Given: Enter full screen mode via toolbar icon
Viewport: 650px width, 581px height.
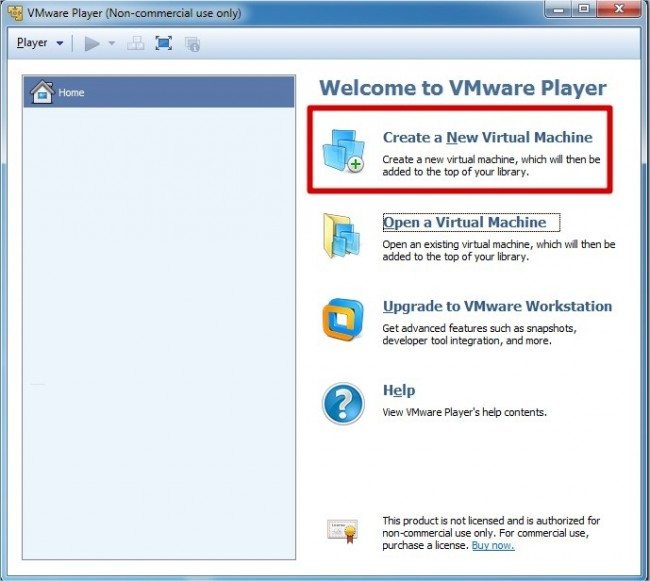Looking at the screenshot, I should [163, 43].
